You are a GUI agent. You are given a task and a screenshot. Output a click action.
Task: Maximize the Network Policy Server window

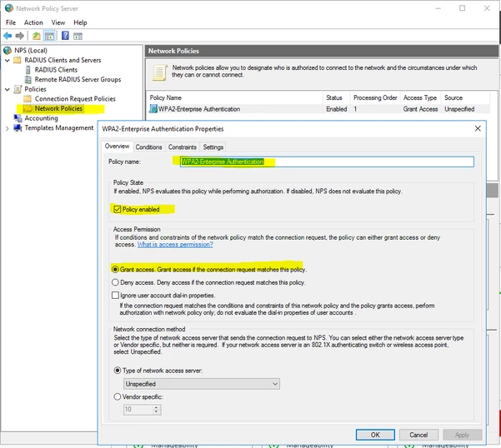[462, 8]
